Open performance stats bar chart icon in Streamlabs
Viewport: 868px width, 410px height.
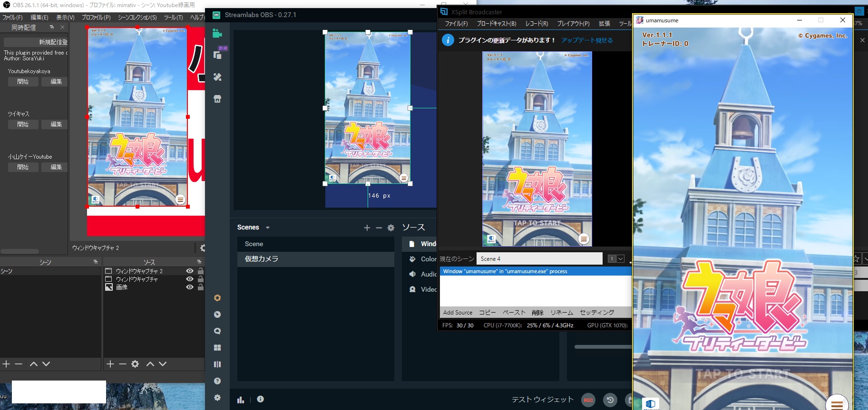241,400
